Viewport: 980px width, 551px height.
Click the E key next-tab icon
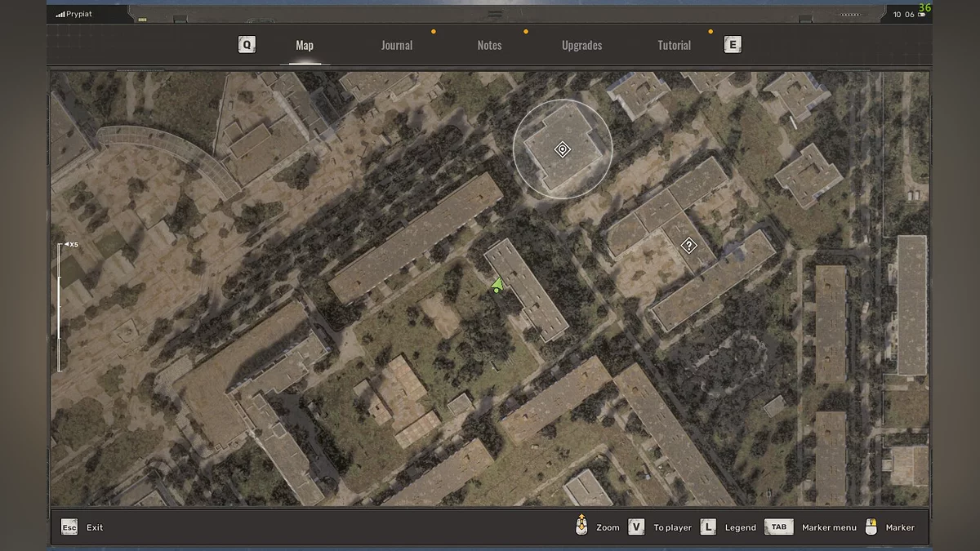point(733,45)
